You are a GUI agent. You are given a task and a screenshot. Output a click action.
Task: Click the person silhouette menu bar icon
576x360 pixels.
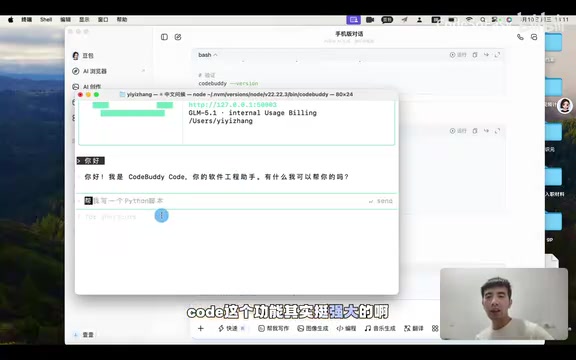coord(419,20)
